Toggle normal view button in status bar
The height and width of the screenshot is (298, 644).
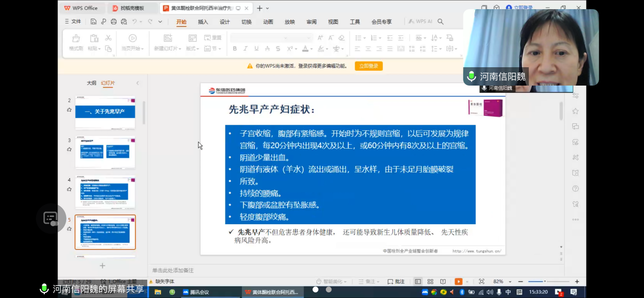pyautogui.click(x=418, y=282)
